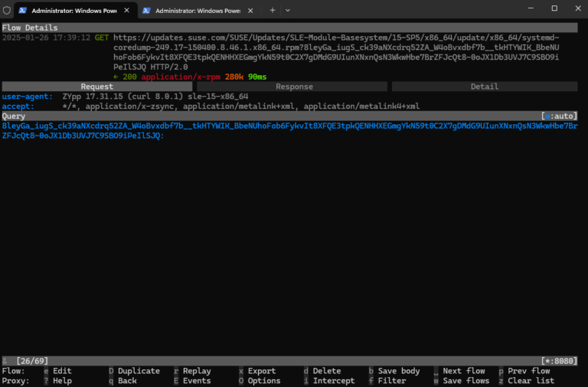Image resolution: width=588 pixels, height=387 pixels.
Task: Close the terminal window
Action: (x=578, y=8)
